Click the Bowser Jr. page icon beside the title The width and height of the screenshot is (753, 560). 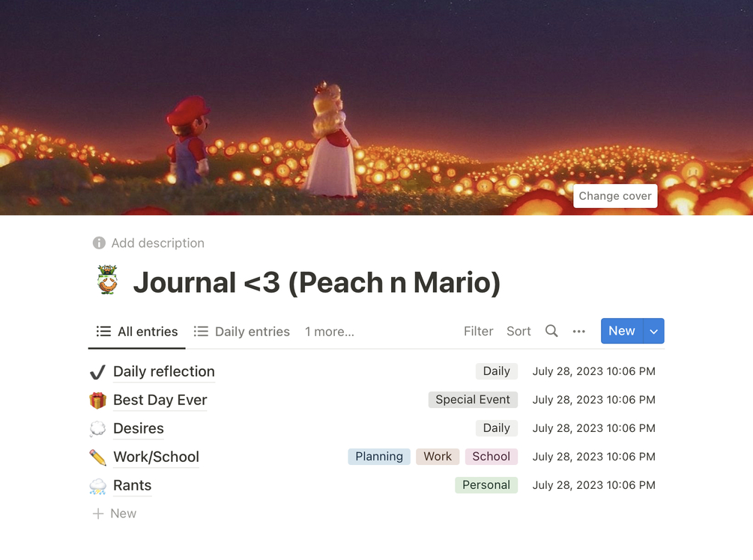pyautogui.click(x=107, y=279)
